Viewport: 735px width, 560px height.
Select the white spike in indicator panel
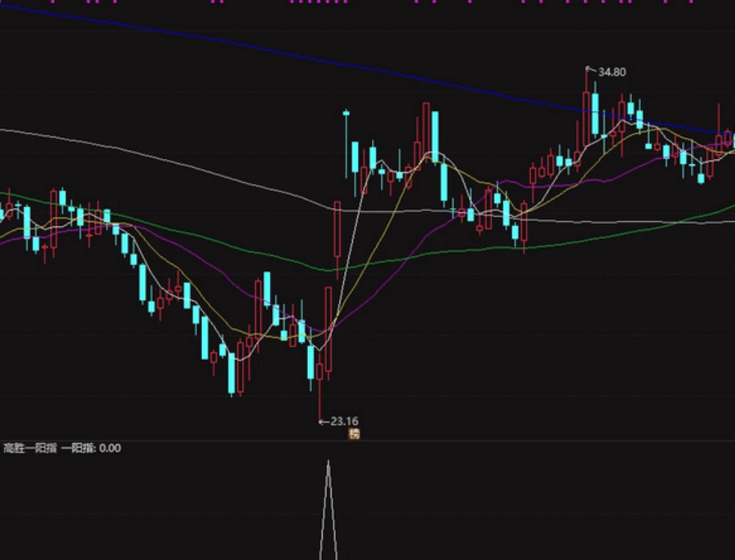pos(328,510)
